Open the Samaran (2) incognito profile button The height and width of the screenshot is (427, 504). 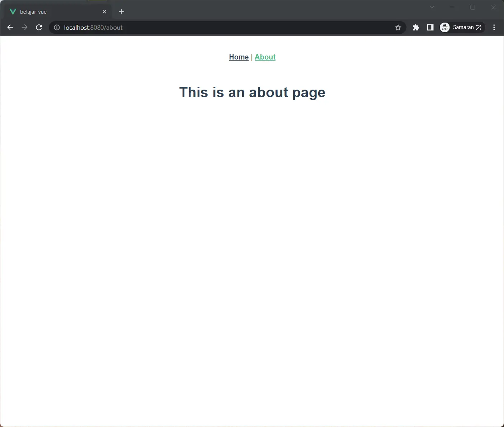point(462,27)
